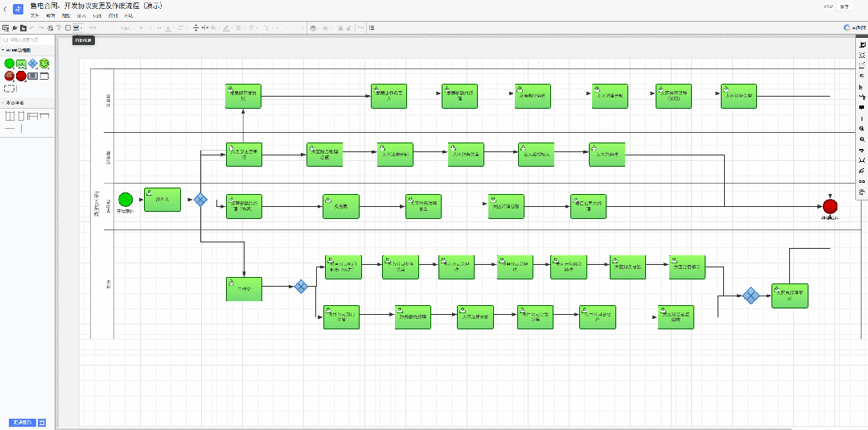Image resolution: width=868 pixels, height=430 pixels.
Task: Toggle italic text formatting
Action: tap(150, 27)
